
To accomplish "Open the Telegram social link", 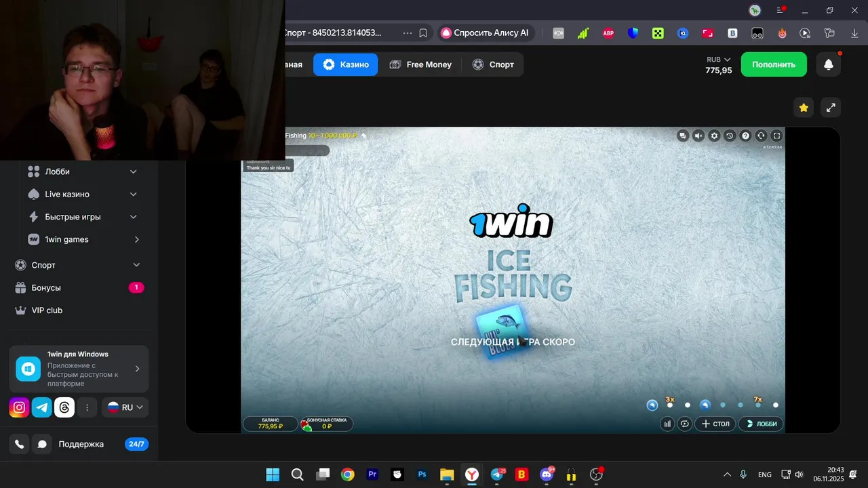I will [x=42, y=407].
